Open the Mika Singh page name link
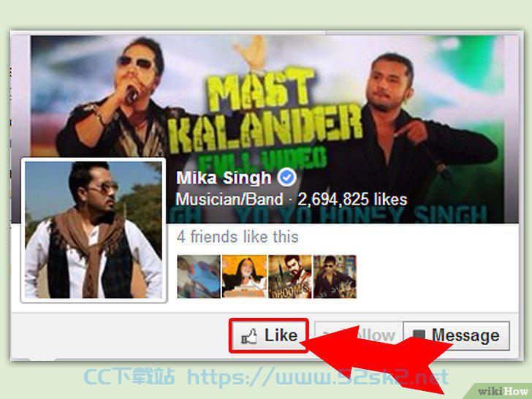532x399 pixels. [224, 178]
